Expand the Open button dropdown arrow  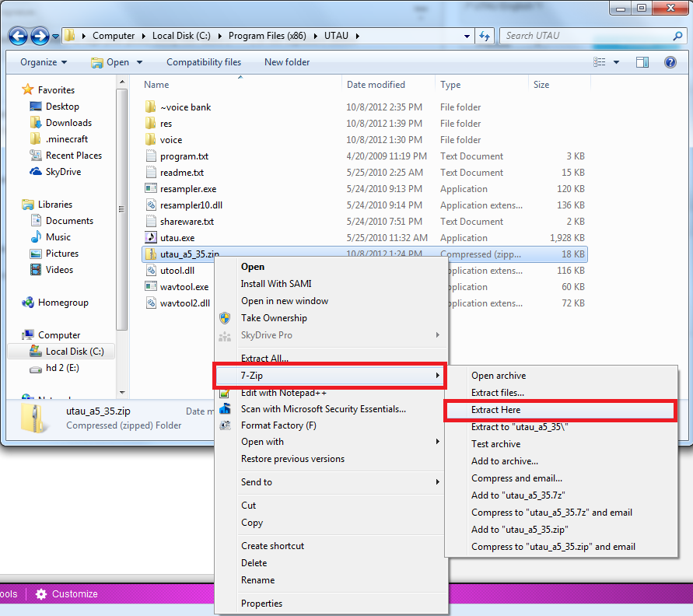(x=140, y=62)
